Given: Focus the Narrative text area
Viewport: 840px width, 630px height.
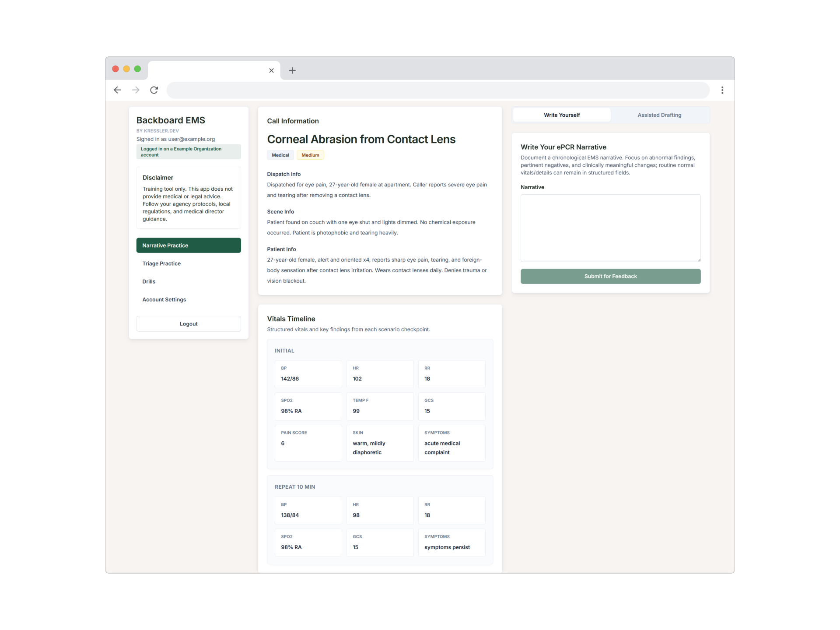Looking at the screenshot, I should (x=610, y=228).
